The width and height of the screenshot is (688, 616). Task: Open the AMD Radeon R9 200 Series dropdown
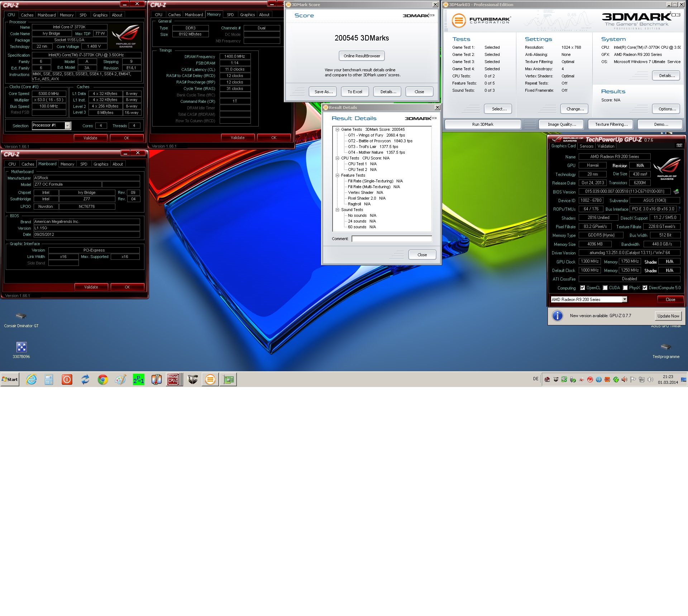pyautogui.click(x=625, y=300)
